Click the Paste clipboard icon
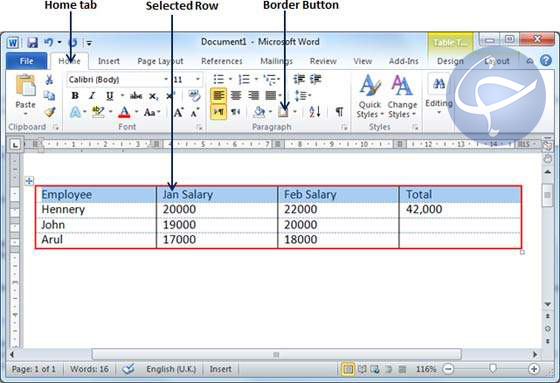The height and width of the screenshot is (383, 560). pos(25,86)
